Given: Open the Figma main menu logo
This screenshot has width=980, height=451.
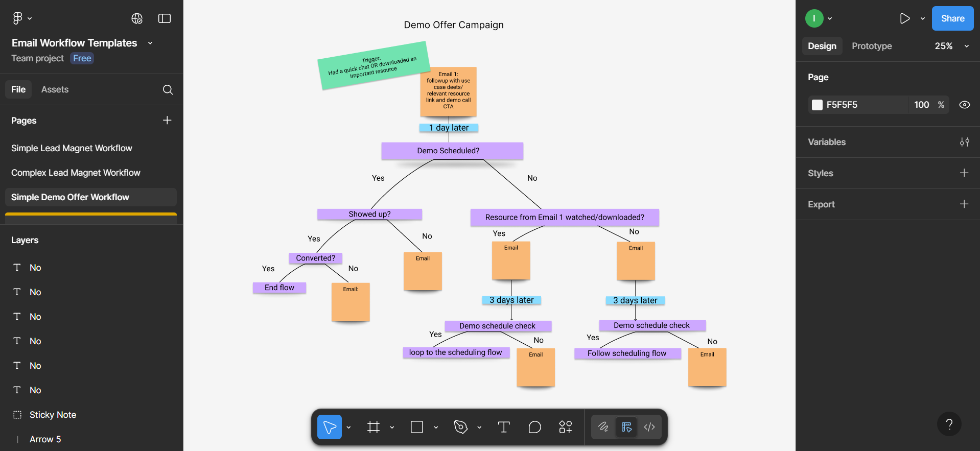Looking at the screenshot, I should tap(17, 18).
